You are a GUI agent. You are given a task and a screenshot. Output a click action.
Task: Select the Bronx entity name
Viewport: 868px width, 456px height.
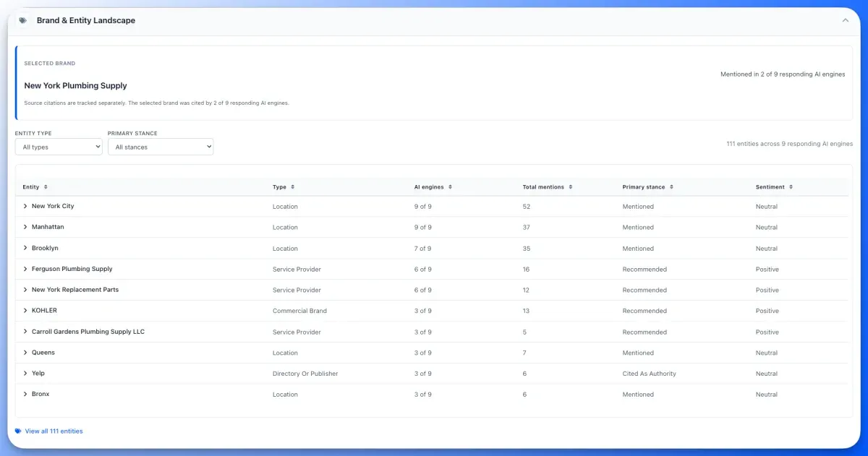click(x=41, y=395)
